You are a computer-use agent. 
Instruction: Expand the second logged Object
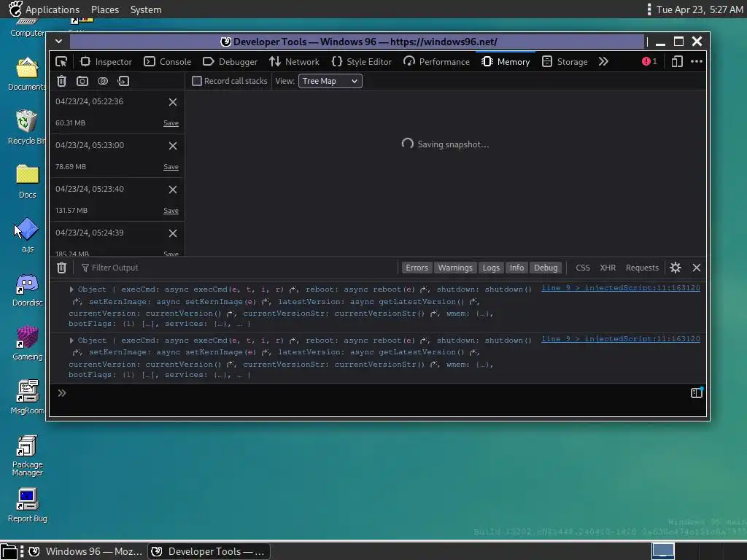[x=71, y=341]
